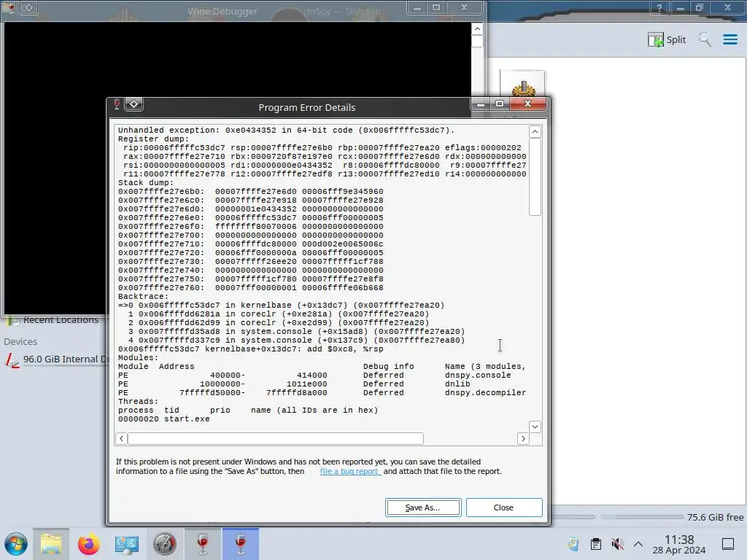Minimize the Wine Debugger window
Image resolution: width=747 pixels, height=560 pixels.
point(417,7)
